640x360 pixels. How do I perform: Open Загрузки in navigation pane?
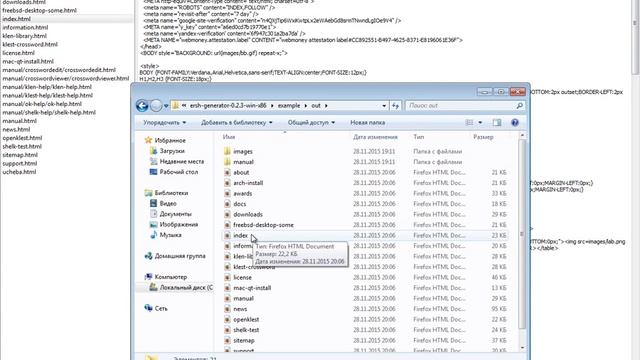(171, 151)
